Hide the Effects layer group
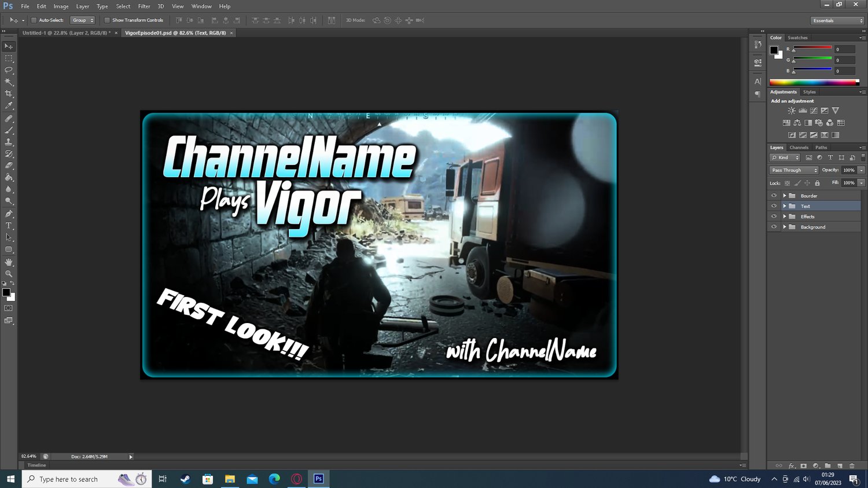The width and height of the screenshot is (868, 488). click(x=774, y=217)
